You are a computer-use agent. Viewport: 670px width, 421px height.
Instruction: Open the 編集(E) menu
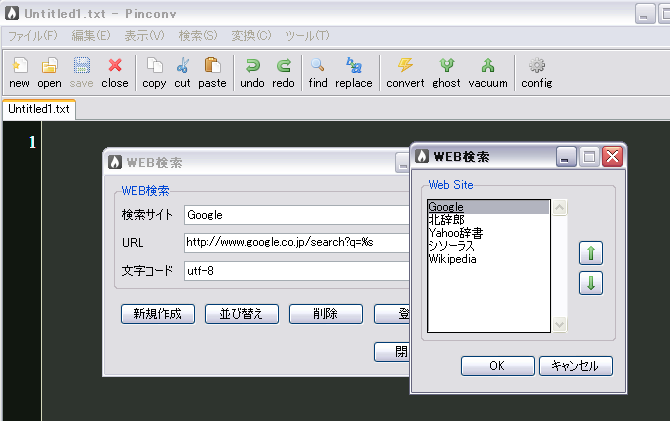91,35
